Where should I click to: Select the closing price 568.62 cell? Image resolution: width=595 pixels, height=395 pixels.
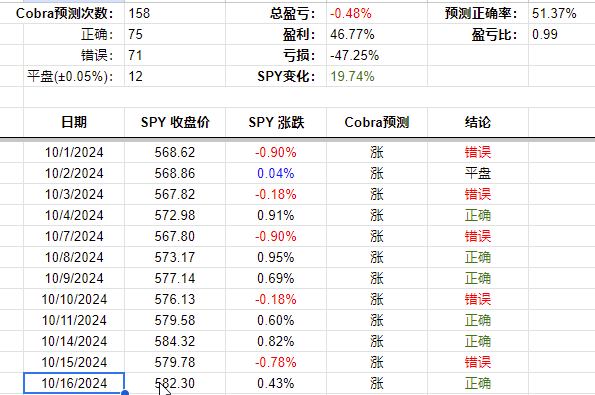click(x=175, y=152)
